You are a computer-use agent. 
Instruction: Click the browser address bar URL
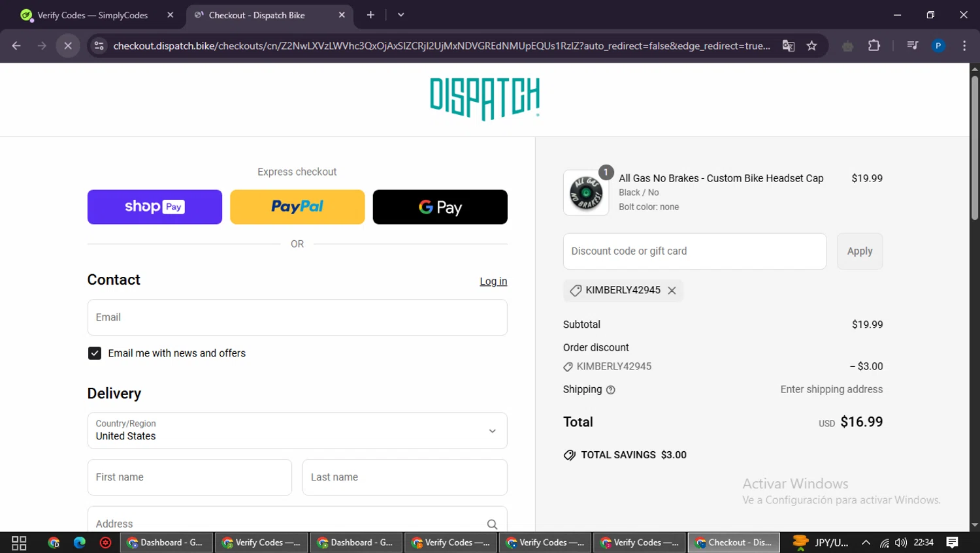[442, 46]
